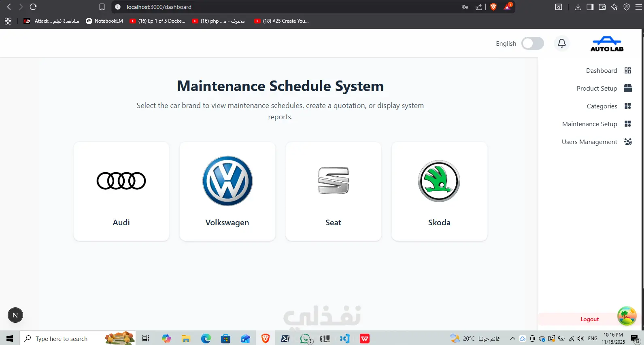Click the Logout button
Image resolution: width=644 pixels, height=345 pixels.
tap(589, 319)
